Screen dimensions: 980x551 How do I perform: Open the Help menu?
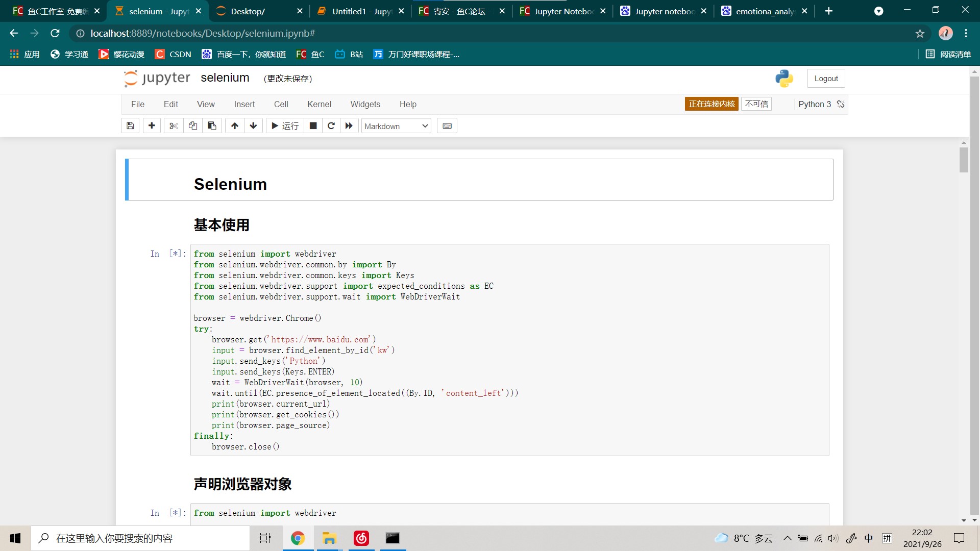click(x=408, y=104)
